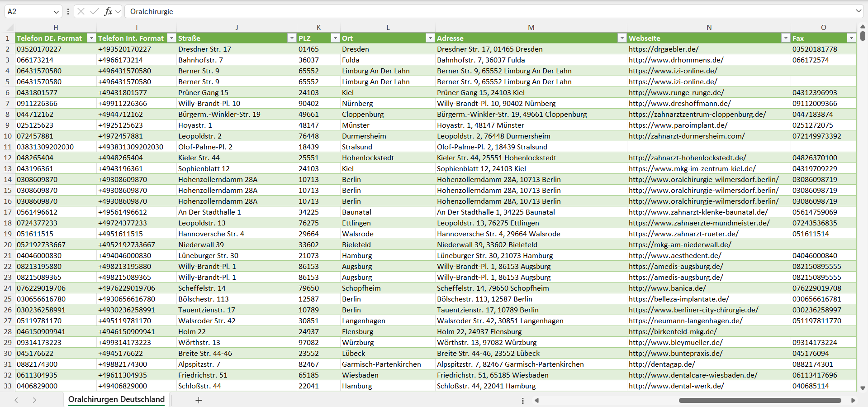The image size is (868, 407).
Task: Click the Enter checkmark in formula bar
Action: point(94,11)
